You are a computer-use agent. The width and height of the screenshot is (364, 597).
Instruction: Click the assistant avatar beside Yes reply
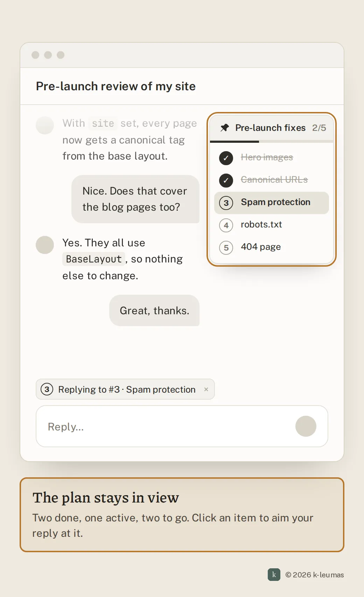coord(45,245)
